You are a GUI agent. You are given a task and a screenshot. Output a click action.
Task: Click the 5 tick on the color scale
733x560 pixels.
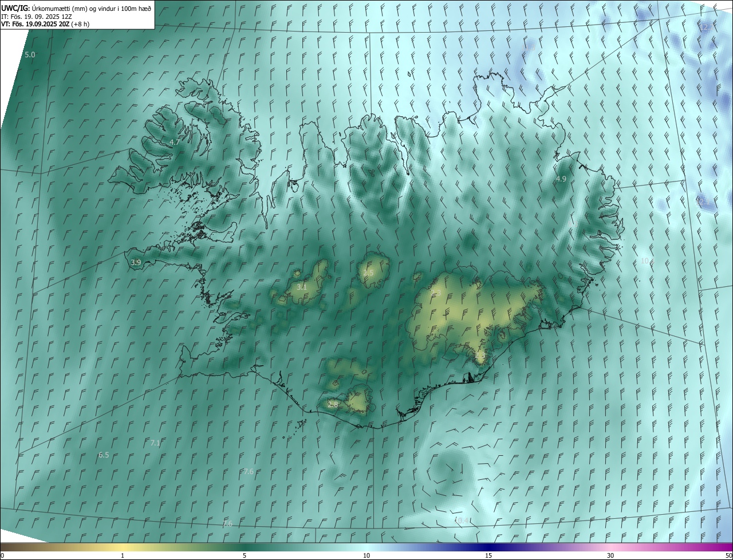(x=245, y=555)
